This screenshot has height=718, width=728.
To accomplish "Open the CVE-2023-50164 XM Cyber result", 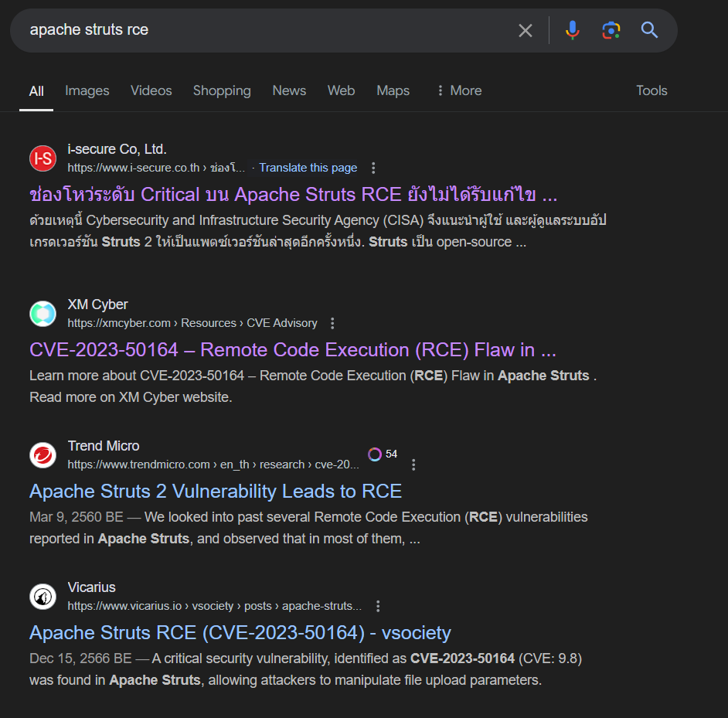I will coord(292,349).
